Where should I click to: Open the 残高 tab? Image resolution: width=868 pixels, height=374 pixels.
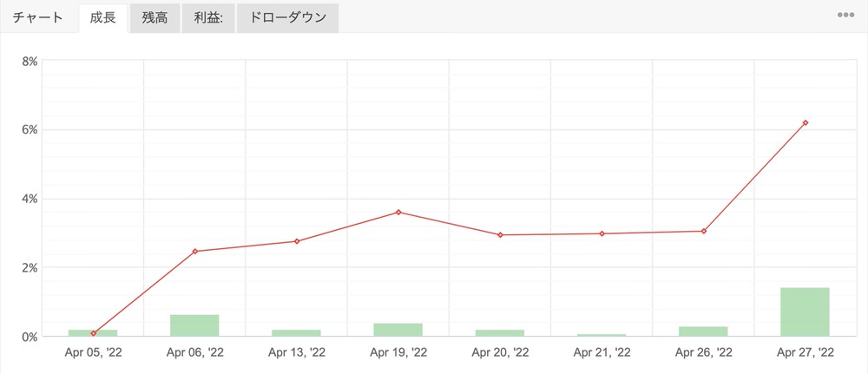click(x=155, y=17)
